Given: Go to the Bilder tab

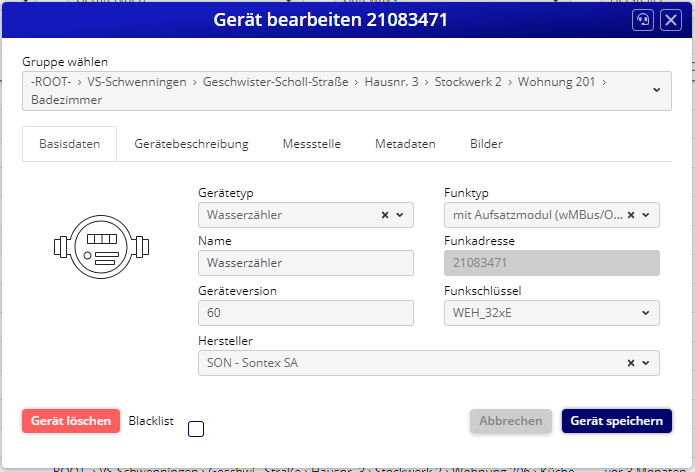Looking at the screenshot, I should pos(486,144).
